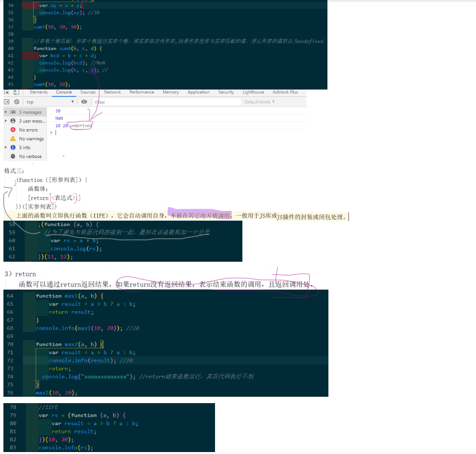Screen dimensions: 476x454
Task: Open the Adblock Plus tab
Action: [x=285, y=92]
